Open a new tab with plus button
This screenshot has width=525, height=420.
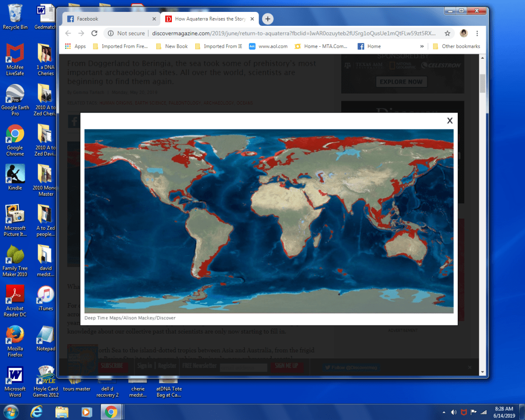coord(268,19)
